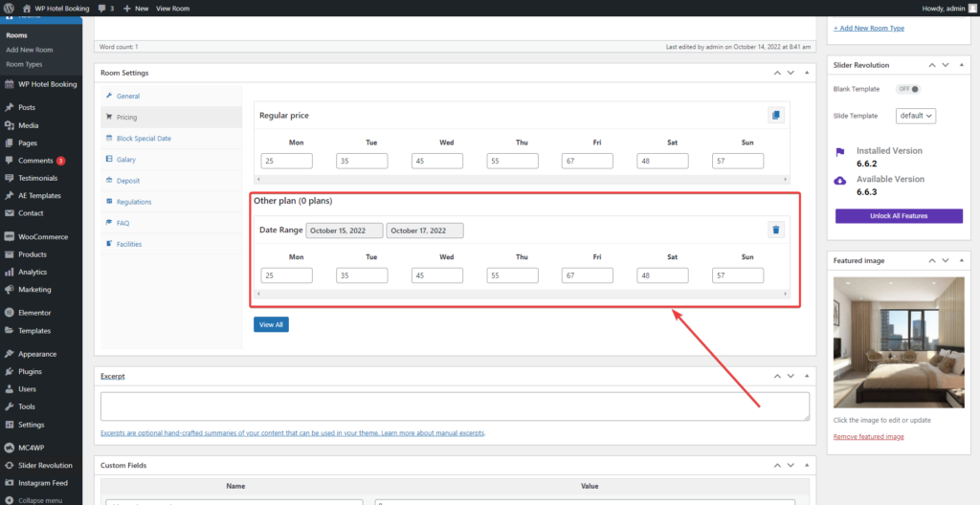Move Excerpt panel down
This screenshot has width=980, height=505.
(x=791, y=376)
